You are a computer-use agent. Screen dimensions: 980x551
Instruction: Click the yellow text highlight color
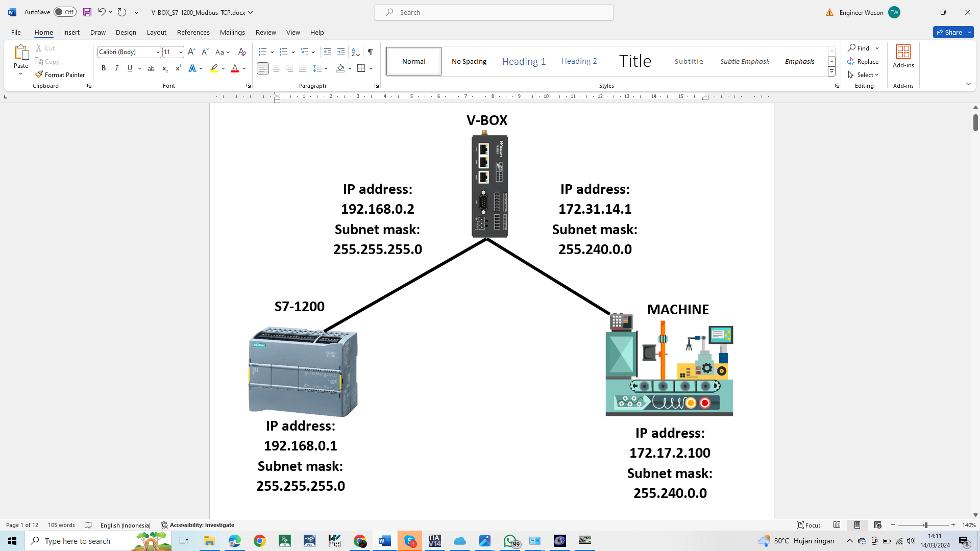(214, 69)
